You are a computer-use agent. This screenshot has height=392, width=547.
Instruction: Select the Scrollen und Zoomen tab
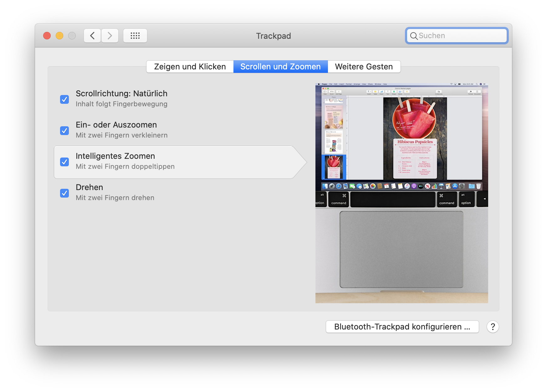280,67
